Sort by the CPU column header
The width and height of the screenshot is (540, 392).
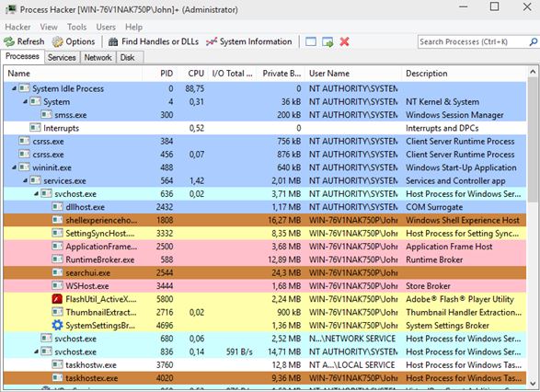[196, 74]
